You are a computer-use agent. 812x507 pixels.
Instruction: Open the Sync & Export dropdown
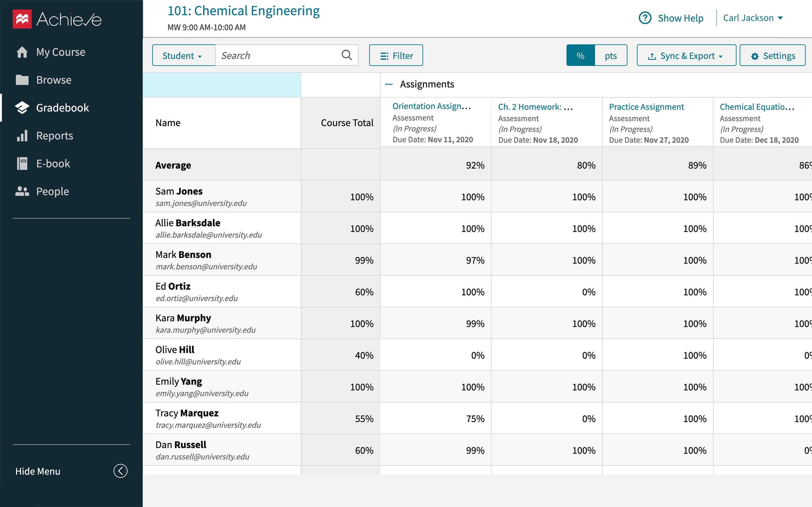686,56
